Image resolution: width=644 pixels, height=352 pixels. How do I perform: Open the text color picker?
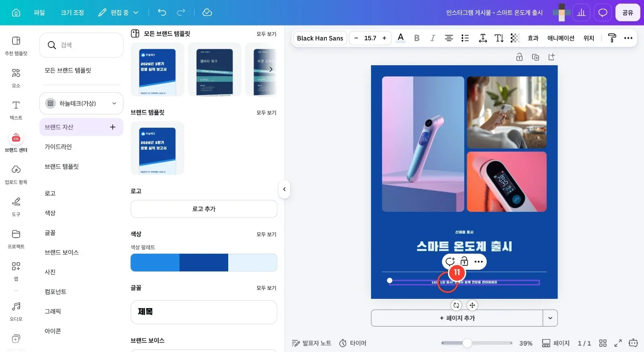point(400,38)
